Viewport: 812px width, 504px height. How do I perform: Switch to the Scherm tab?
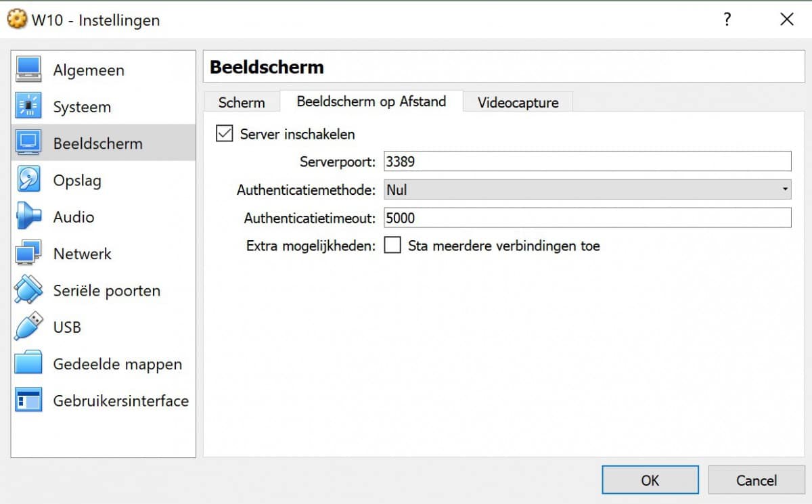[242, 103]
